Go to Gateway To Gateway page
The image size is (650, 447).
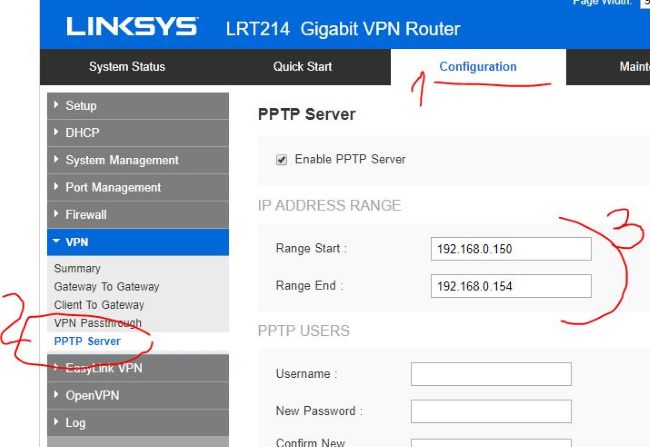click(106, 287)
